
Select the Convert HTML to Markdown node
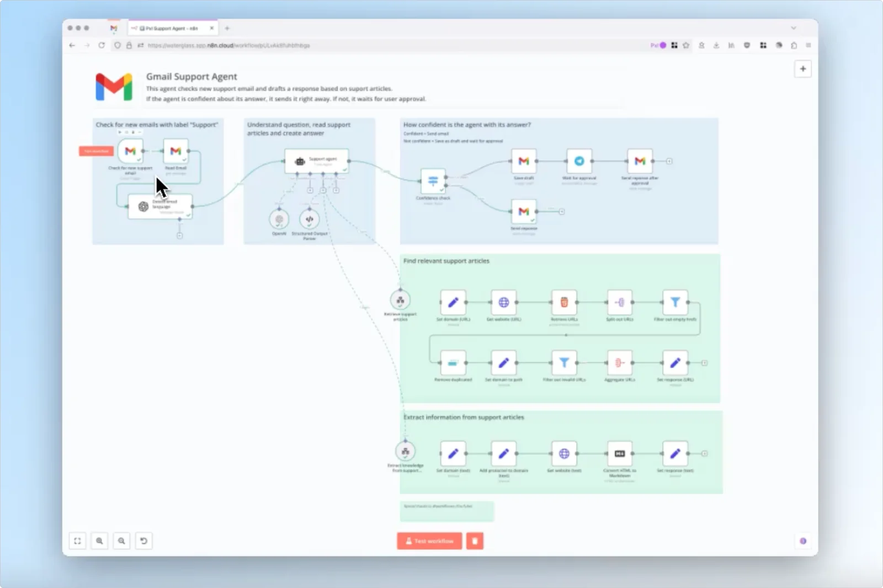619,453
